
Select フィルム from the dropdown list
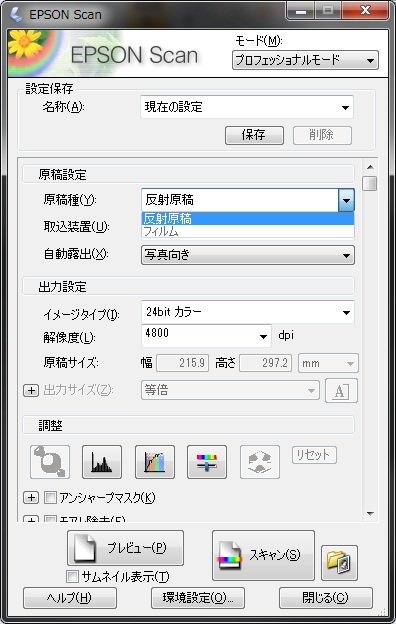click(x=248, y=231)
